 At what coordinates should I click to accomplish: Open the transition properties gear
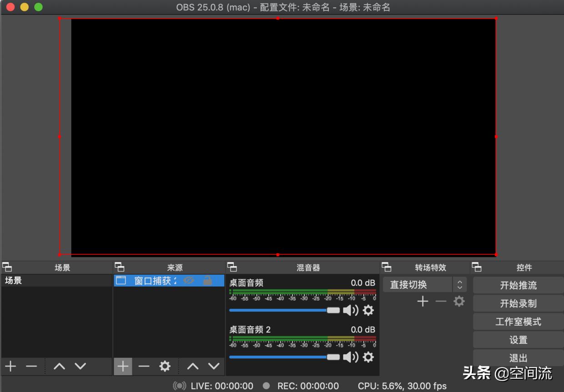tap(459, 302)
